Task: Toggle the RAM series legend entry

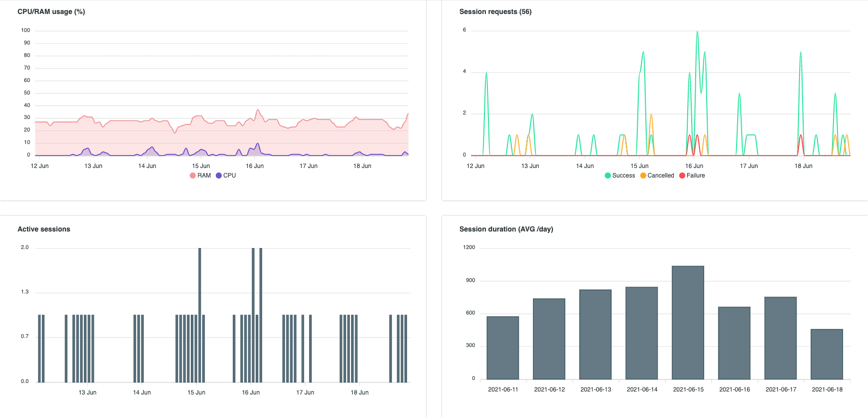Action: 200,175
